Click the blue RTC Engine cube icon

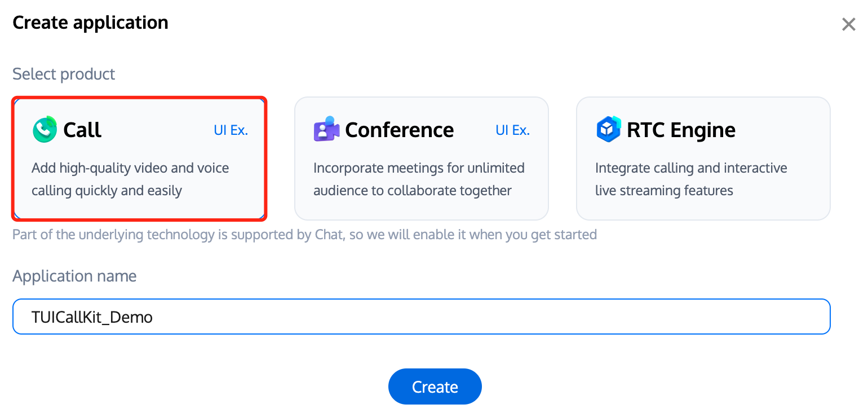coord(608,129)
